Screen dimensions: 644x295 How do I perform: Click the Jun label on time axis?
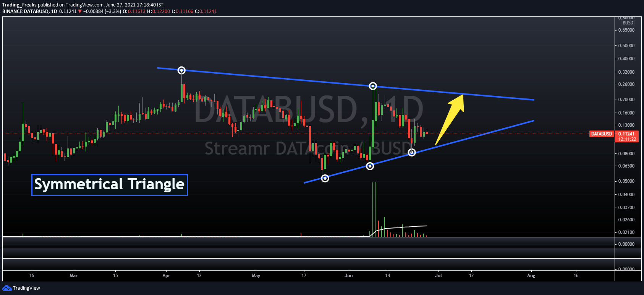(x=349, y=276)
